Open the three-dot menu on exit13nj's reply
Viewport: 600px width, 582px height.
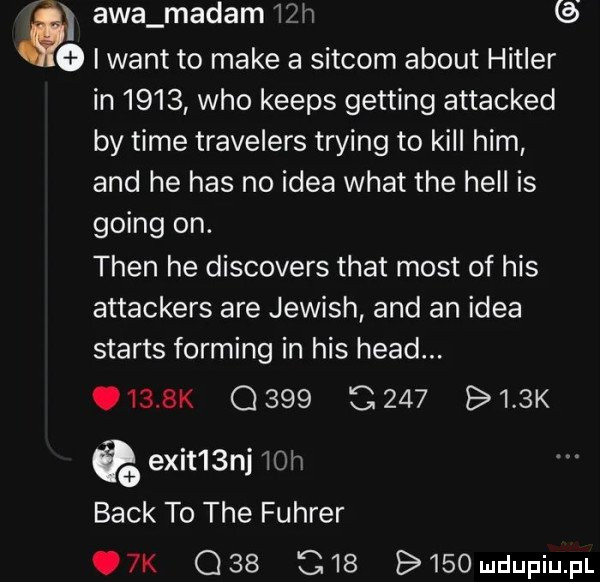(568, 456)
